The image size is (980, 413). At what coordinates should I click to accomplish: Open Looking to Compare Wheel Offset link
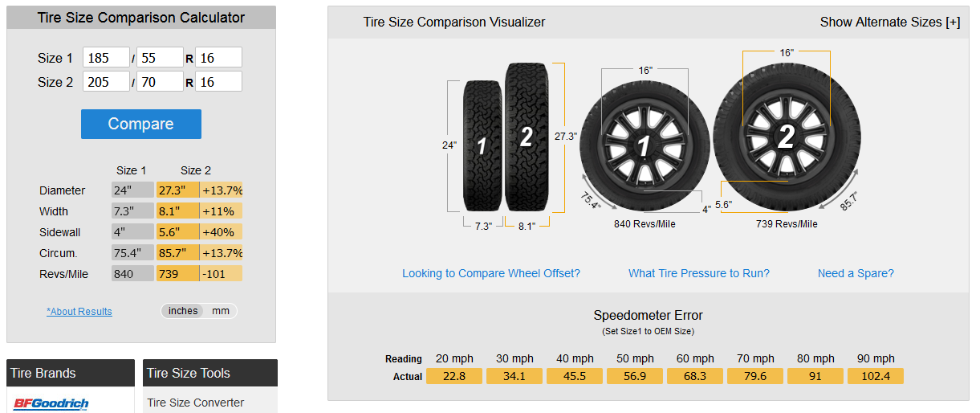click(491, 273)
